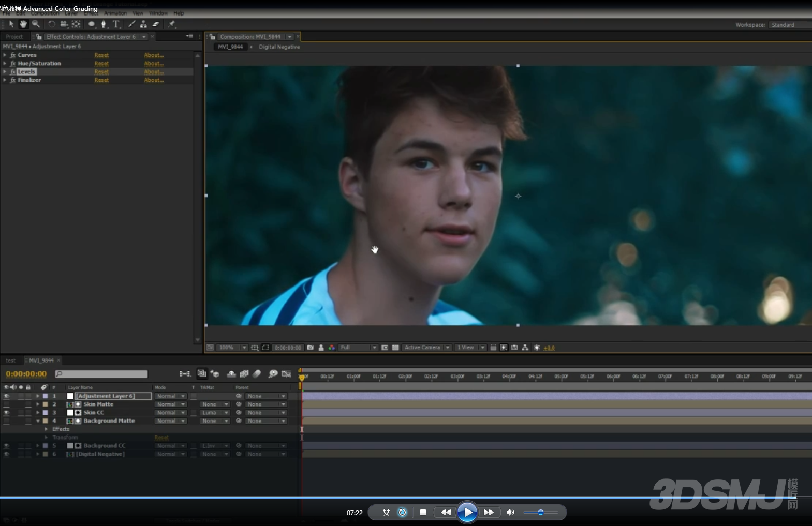Toggle the Live Update icon in timeline

click(x=202, y=373)
